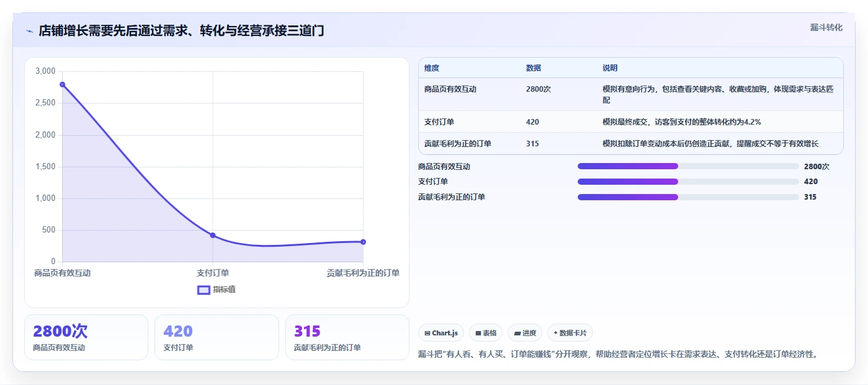
Task: Select the Chart.js chip
Action: 441,333
